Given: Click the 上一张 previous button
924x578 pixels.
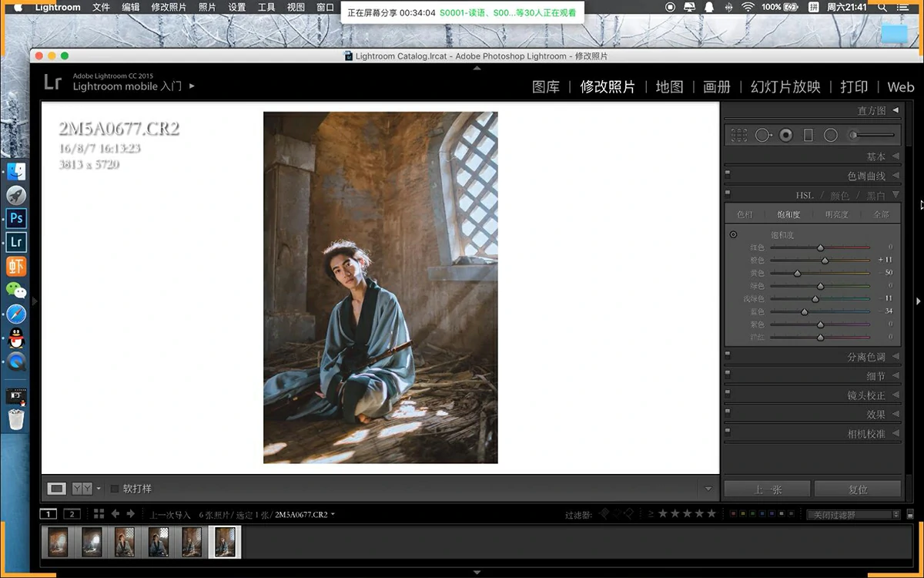Looking at the screenshot, I should point(766,489).
